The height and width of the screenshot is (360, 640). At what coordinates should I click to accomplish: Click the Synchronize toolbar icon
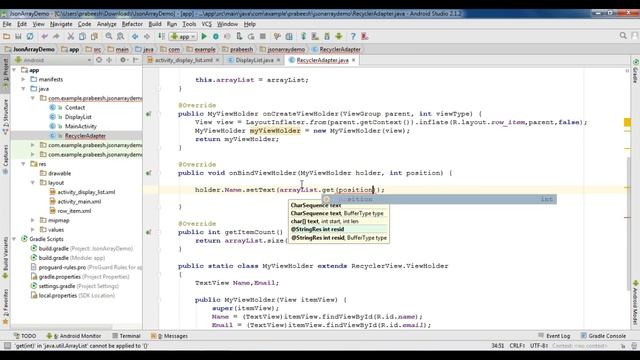click(x=30, y=36)
